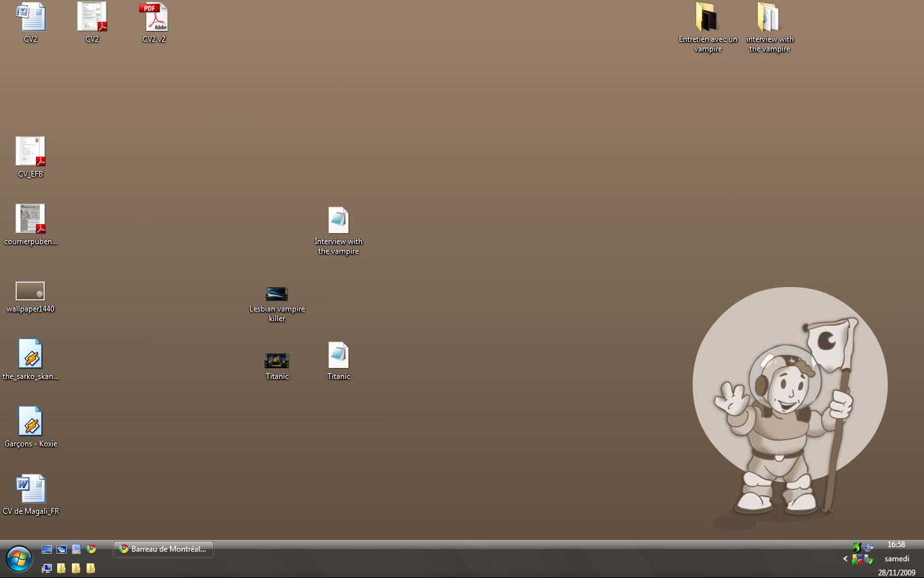Image resolution: width=924 pixels, height=578 pixels.
Task: Click the blue swirl tray icon
Action: point(868,548)
